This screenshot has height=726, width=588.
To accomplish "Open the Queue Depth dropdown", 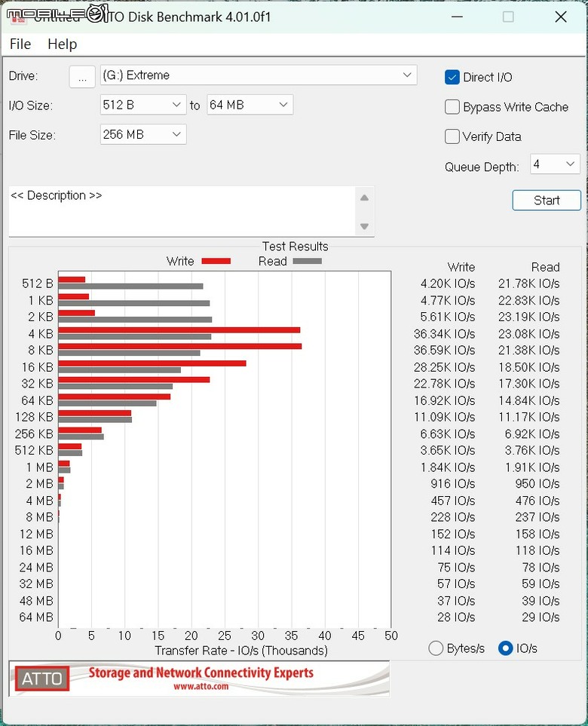I will (x=555, y=164).
